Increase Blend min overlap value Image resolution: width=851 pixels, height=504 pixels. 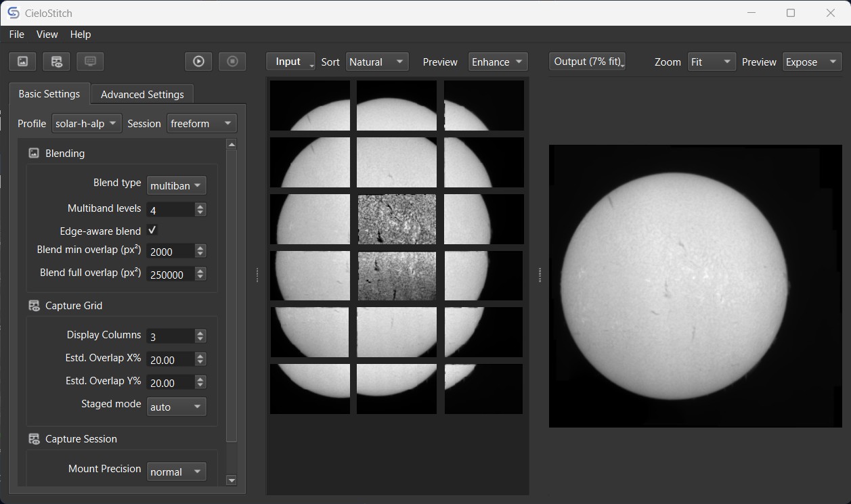click(x=200, y=248)
